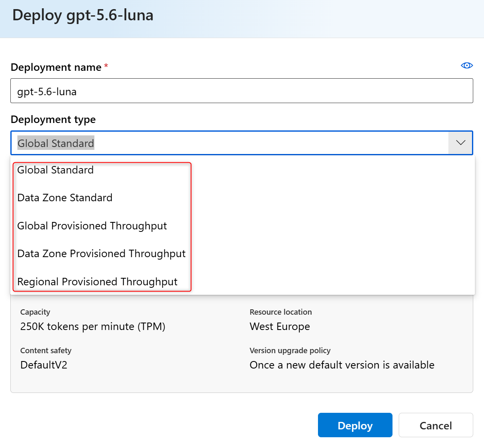Image resolution: width=484 pixels, height=448 pixels.
Task: Cancel the deployment dialog
Action: [x=436, y=425]
